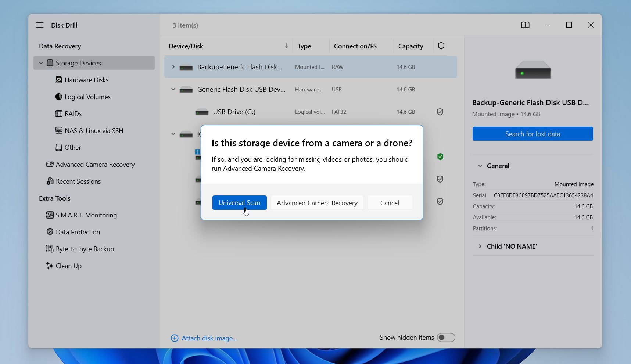Cancel the camera or drone dialog
631x364 pixels.
pyautogui.click(x=390, y=203)
